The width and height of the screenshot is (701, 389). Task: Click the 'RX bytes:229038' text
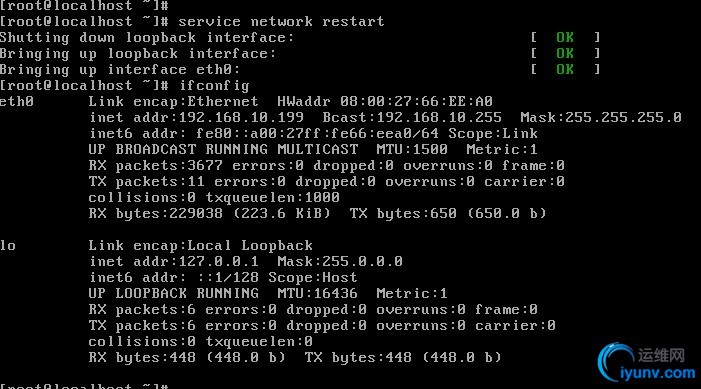coord(156,213)
